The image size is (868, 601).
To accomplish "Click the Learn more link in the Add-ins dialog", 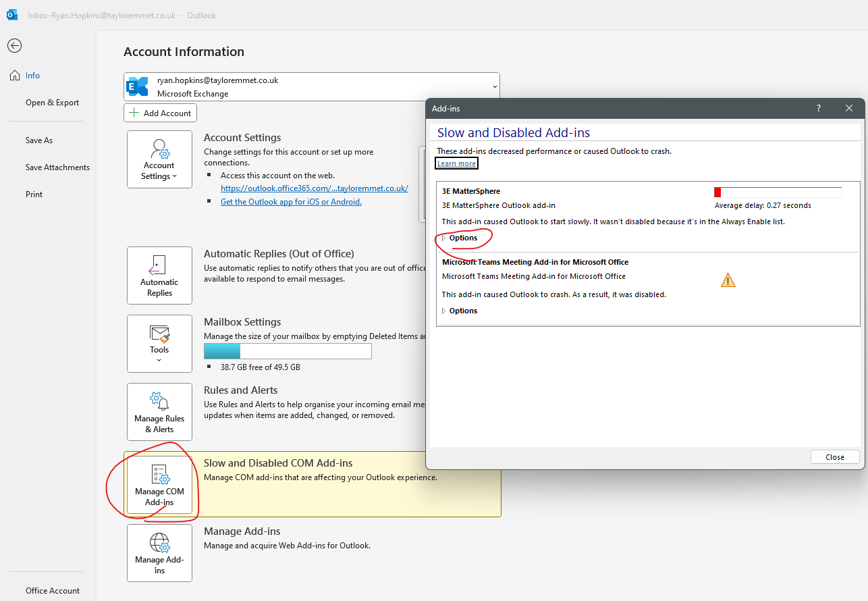I will click(x=456, y=163).
